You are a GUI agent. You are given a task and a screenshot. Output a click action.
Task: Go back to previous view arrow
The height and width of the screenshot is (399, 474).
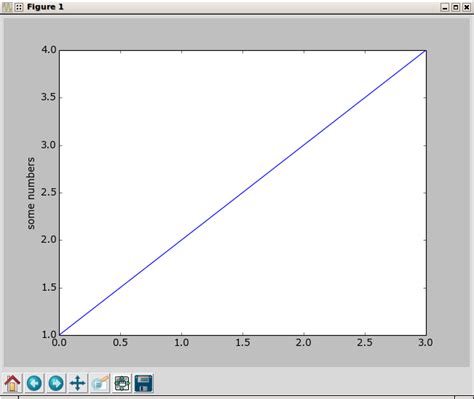point(34,383)
